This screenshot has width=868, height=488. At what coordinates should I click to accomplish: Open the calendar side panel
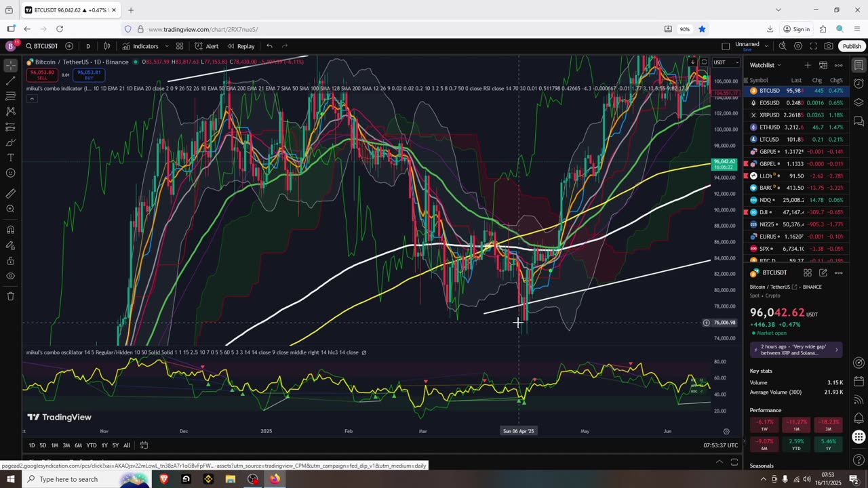click(859, 382)
